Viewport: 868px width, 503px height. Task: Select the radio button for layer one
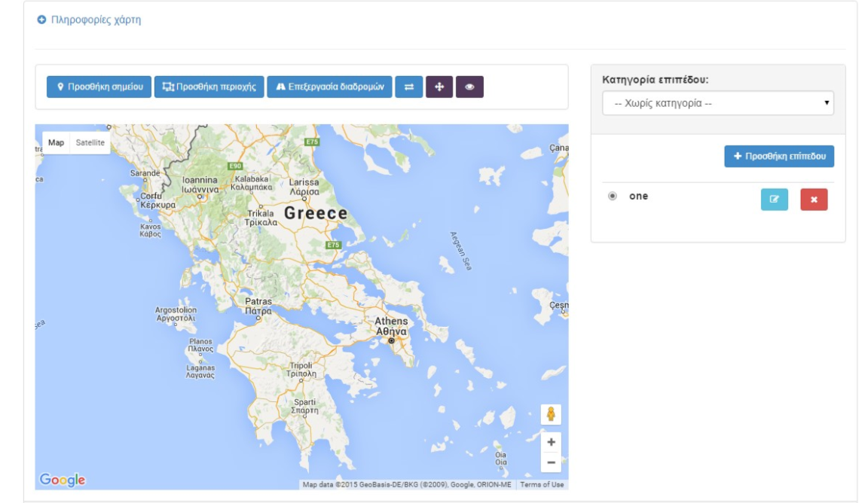(613, 197)
